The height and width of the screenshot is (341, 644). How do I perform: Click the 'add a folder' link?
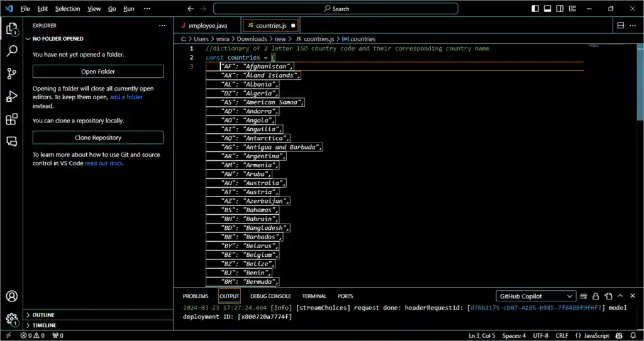pyautogui.click(x=126, y=97)
